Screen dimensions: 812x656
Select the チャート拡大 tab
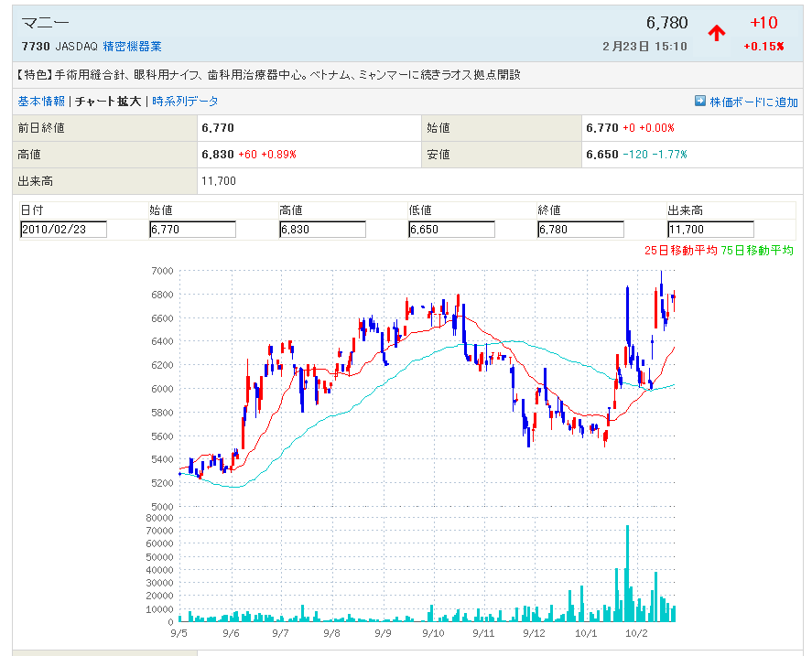coord(108,102)
